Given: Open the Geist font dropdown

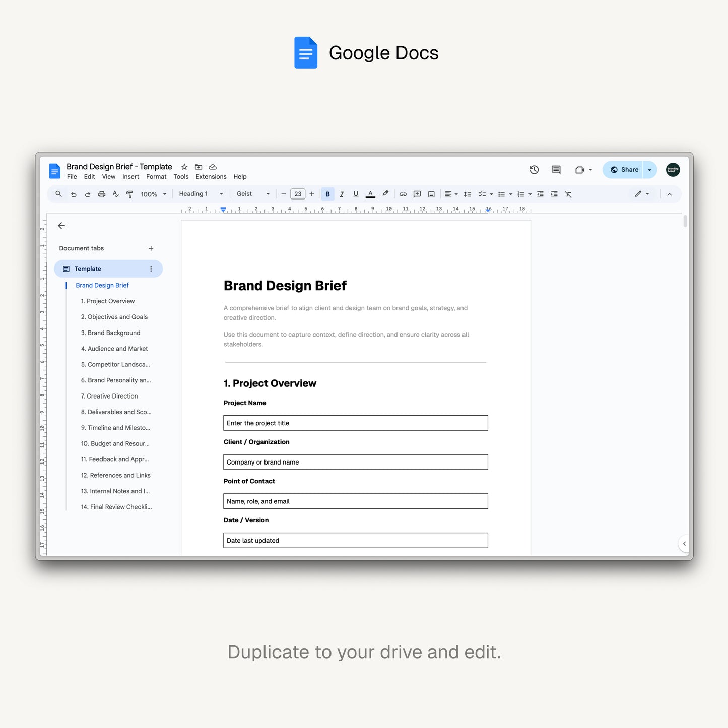Looking at the screenshot, I should (x=253, y=194).
